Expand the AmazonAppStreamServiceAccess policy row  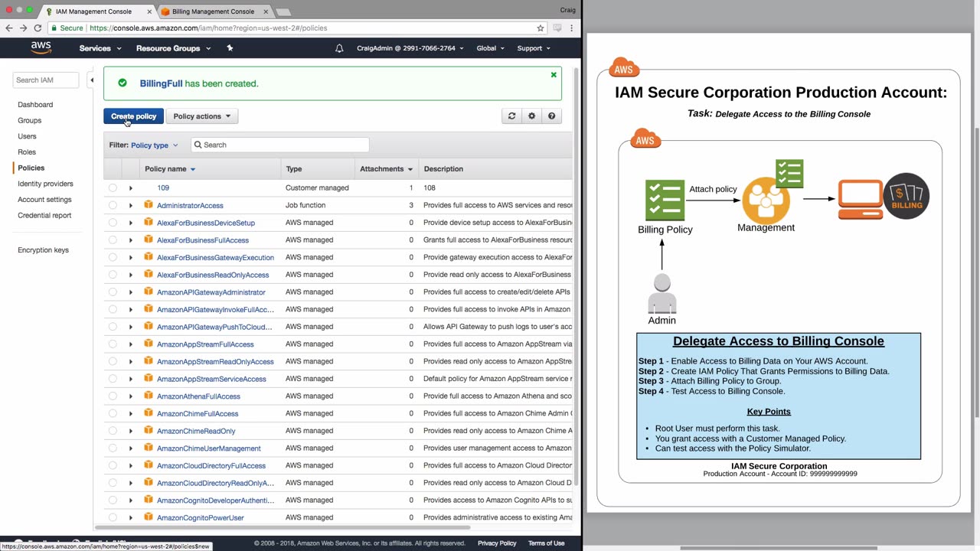tap(131, 379)
